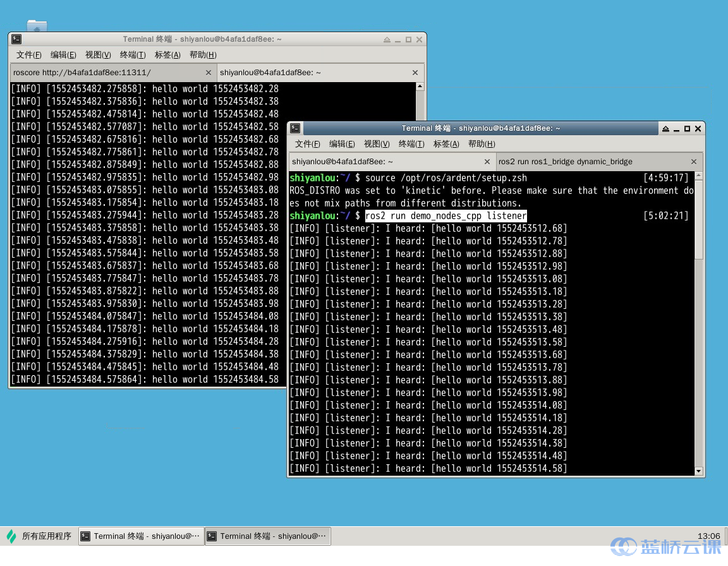The height and width of the screenshot is (566, 728).
Task: Shade the front terminal window with up-arrow icon
Action: click(665, 128)
